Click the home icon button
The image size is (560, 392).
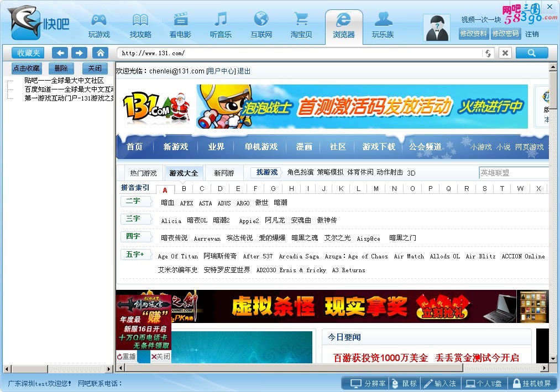click(x=101, y=53)
